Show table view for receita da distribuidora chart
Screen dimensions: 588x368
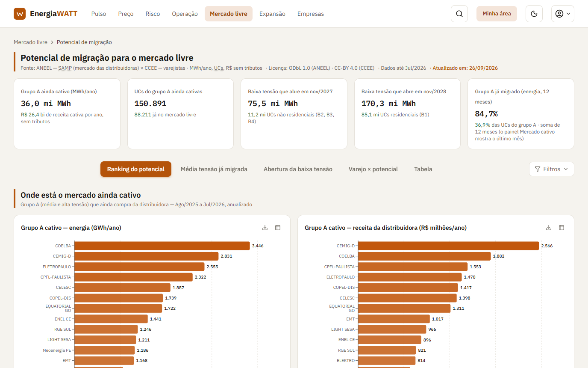(x=562, y=228)
